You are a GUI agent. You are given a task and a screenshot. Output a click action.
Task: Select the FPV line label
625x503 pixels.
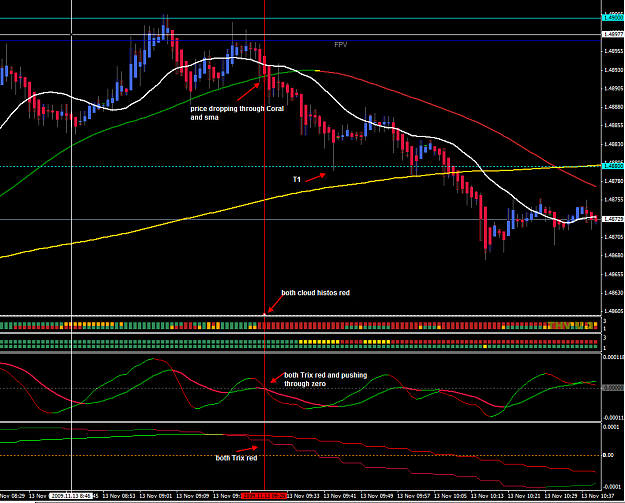click(x=340, y=45)
